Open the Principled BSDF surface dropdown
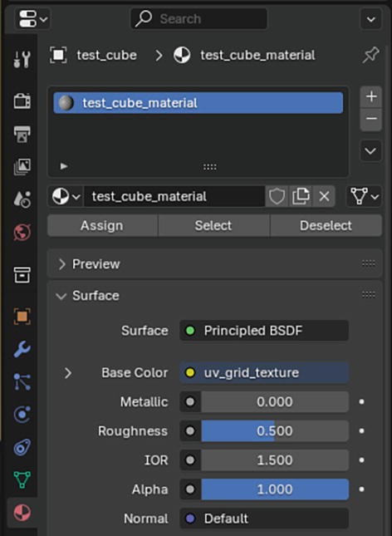Viewport: 392px width, 536px height. tap(264, 331)
